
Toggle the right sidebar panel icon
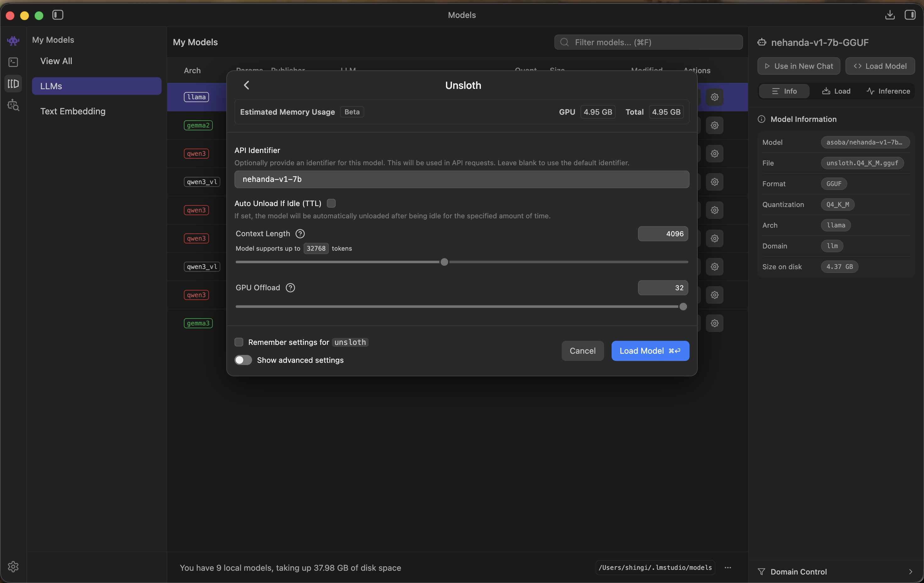[910, 15]
